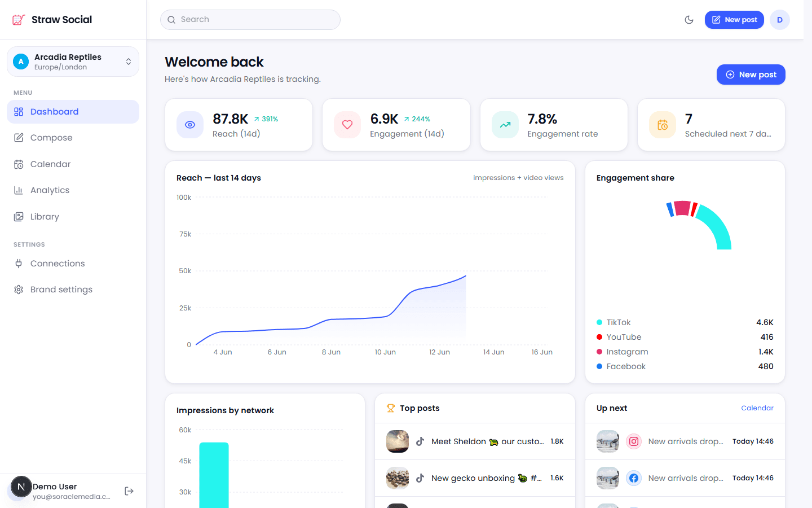This screenshot has width=812, height=508.
Task: Click the you@soraclemedia email text
Action: 72,497
